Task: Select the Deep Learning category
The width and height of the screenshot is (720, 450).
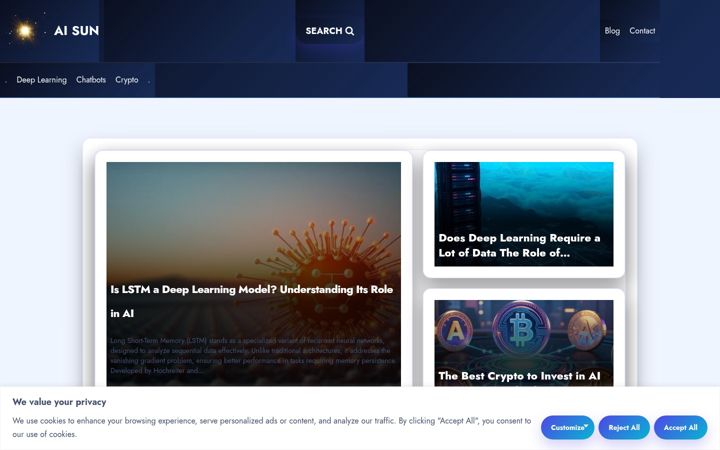Action: [41, 80]
